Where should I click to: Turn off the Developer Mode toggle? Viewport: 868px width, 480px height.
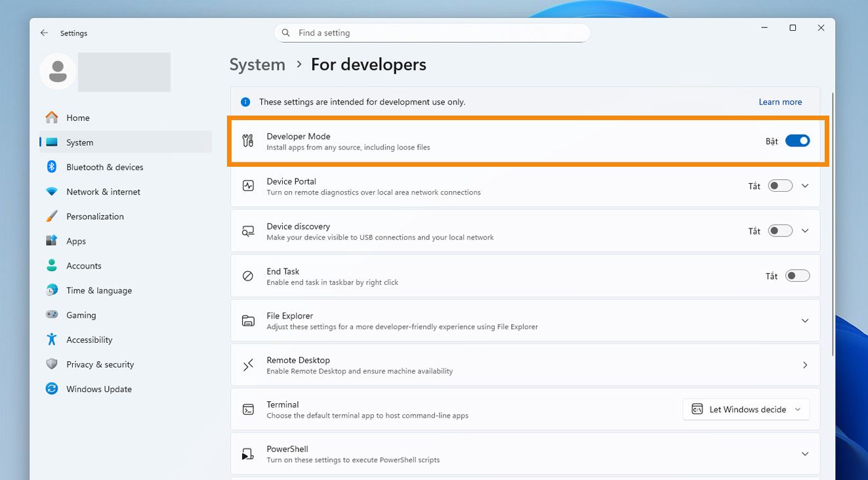797,141
